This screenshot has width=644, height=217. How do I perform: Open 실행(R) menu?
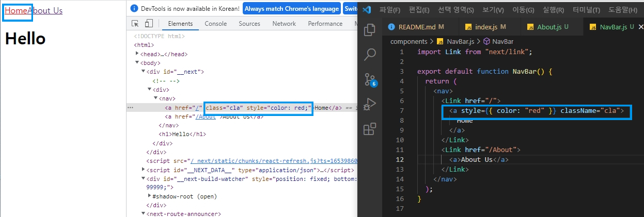click(553, 10)
